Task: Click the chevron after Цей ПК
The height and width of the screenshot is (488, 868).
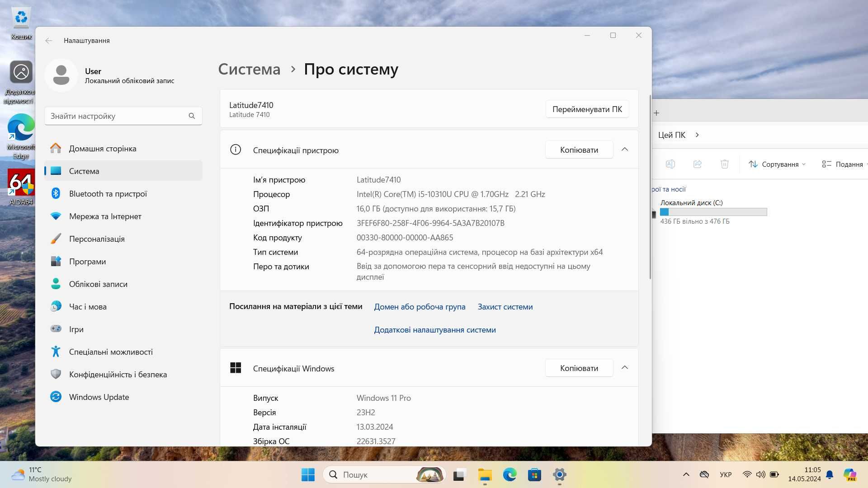Action: pyautogui.click(x=697, y=135)
